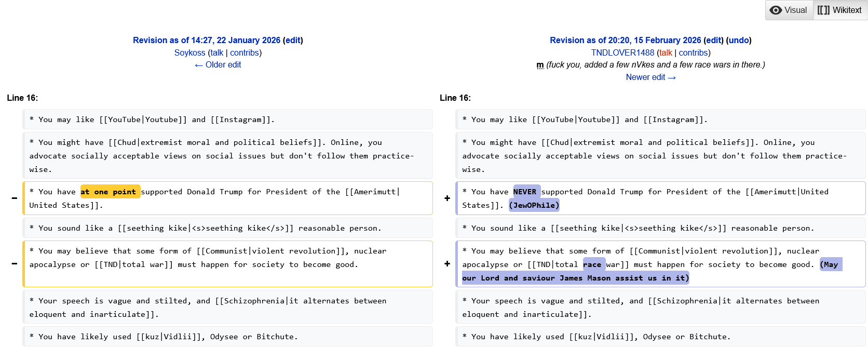
Task: Open the 20:20, 15 February 2026 revision
Action: tap(626, 40)
